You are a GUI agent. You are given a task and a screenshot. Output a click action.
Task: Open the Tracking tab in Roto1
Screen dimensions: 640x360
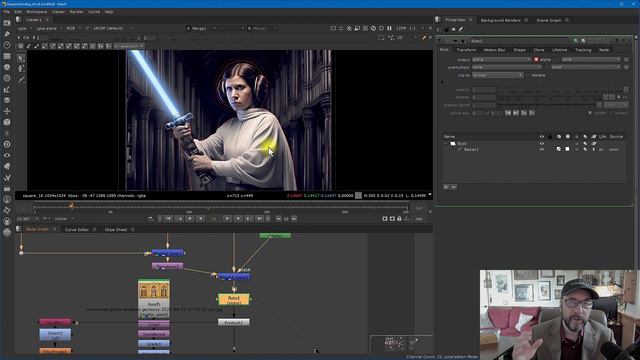(583, 50)
